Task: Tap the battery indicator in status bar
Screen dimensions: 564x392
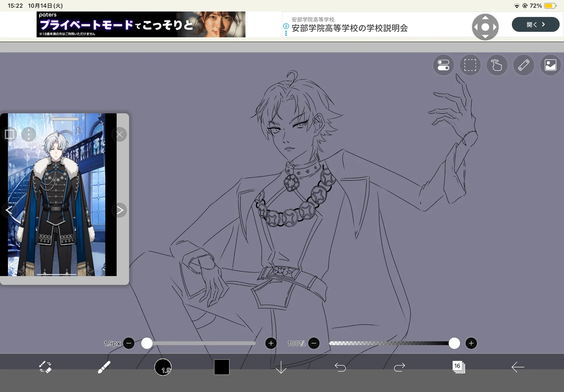Action: pos(550,6)
